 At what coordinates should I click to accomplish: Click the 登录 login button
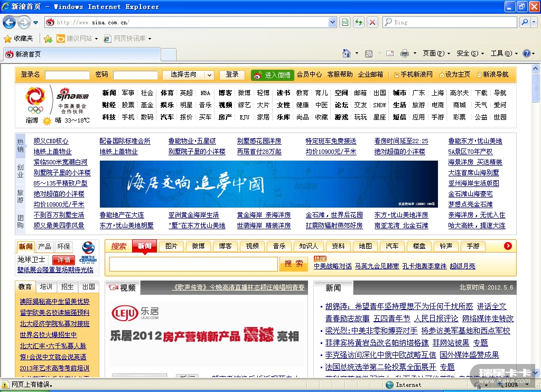point(232,75)
